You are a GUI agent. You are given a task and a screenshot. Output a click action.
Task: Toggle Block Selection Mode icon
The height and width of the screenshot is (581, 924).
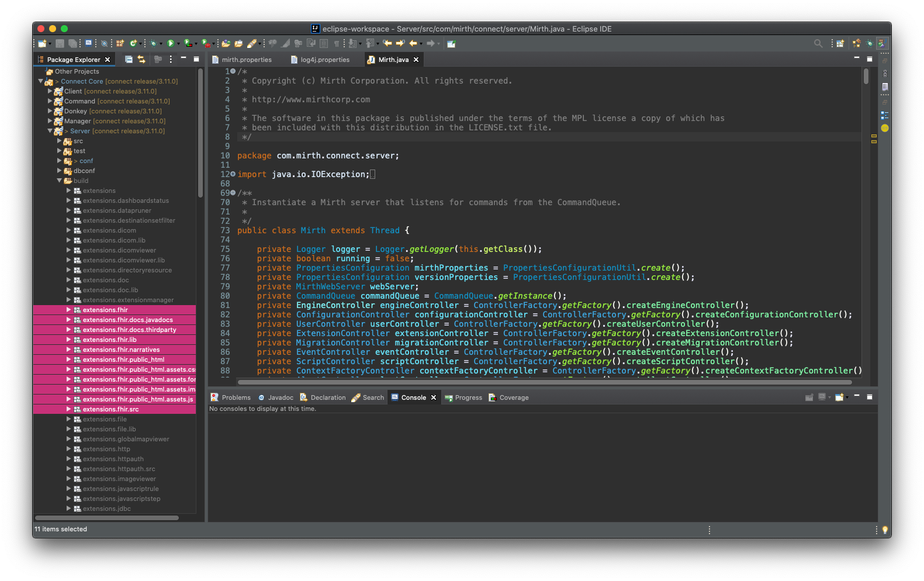pyautogui.click(x=323, y=43)
